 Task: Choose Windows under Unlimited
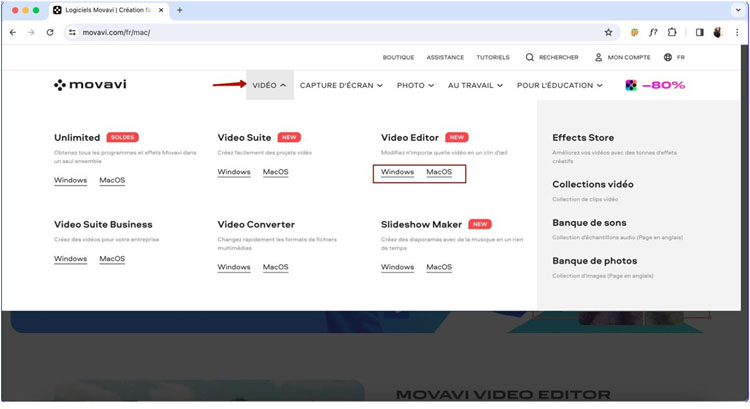[70, 180]
